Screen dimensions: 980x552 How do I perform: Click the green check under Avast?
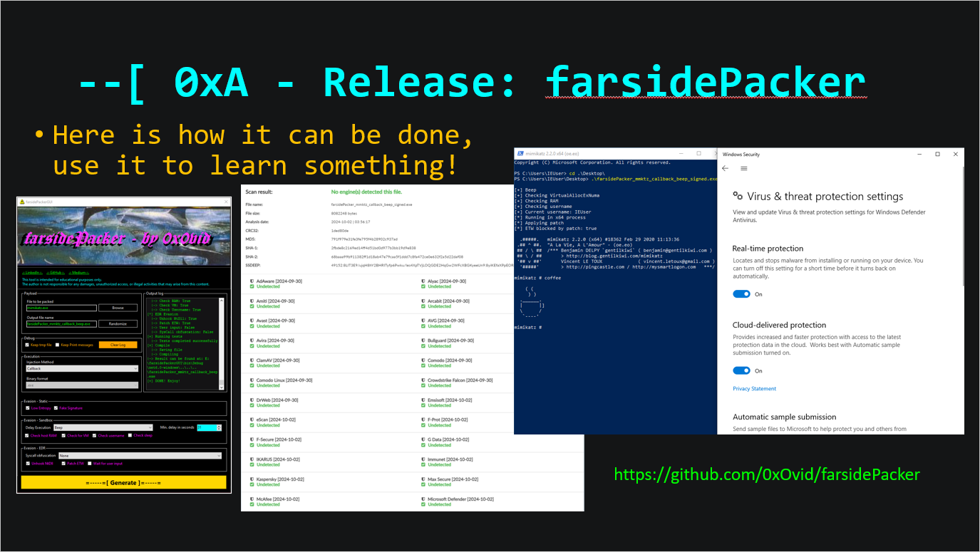252,326
